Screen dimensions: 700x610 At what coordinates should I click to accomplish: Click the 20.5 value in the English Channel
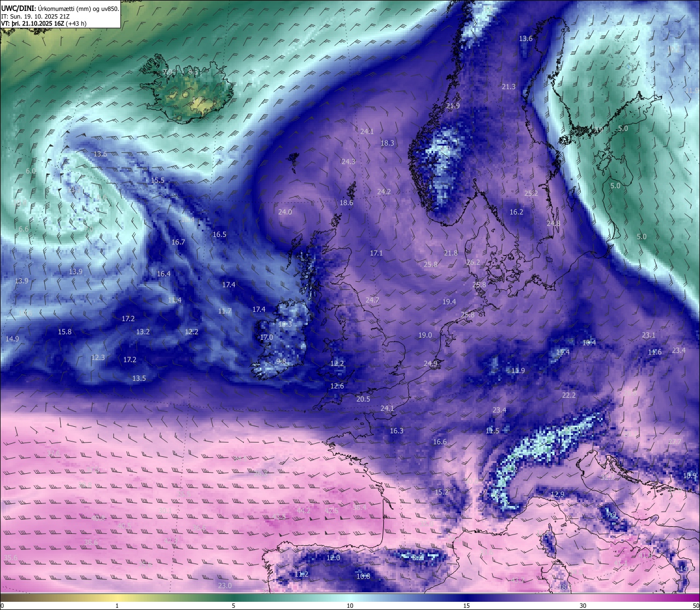point(363,399)
